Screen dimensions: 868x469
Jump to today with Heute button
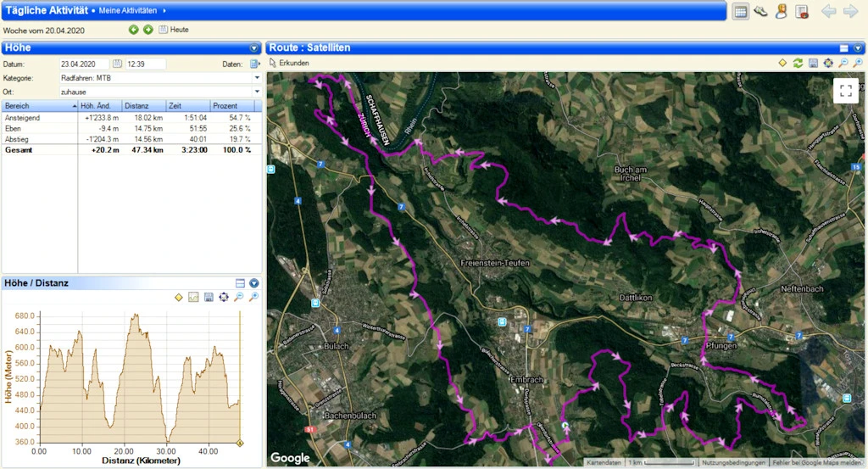[x=174, y=30]
